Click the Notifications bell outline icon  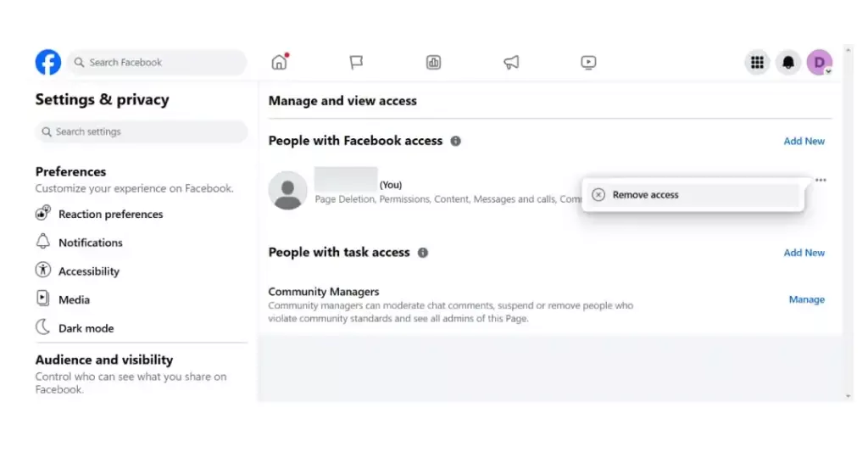(x=43, y=242)
